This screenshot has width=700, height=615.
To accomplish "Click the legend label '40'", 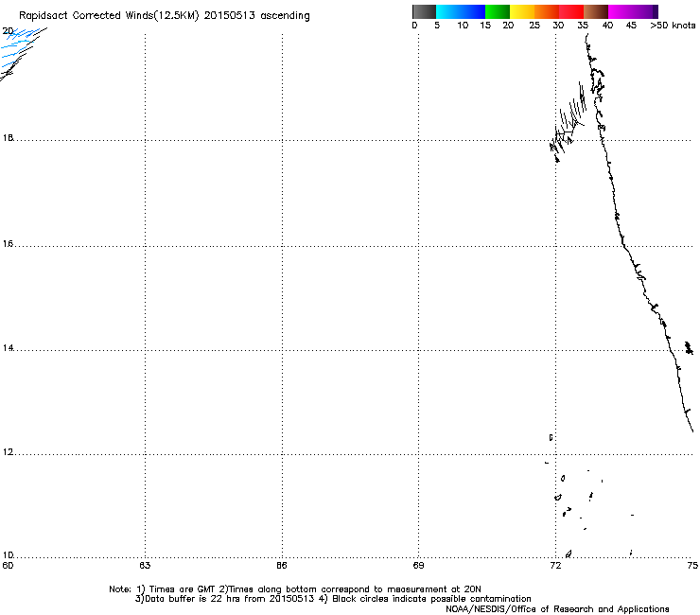I will click(607, 26).
